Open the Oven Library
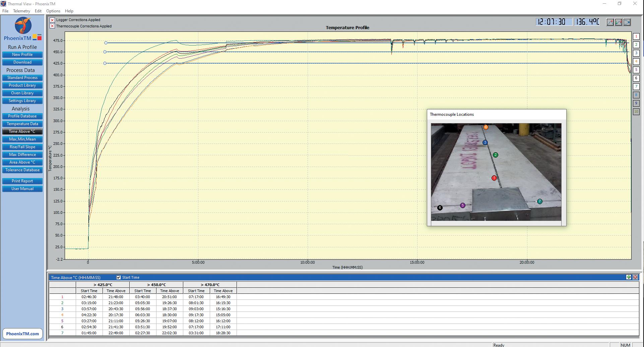 22,93
